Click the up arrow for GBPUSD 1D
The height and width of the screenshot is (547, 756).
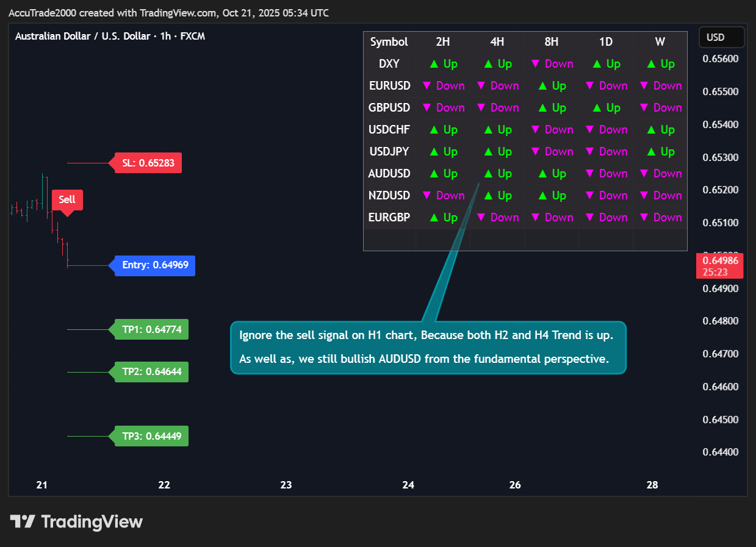click(597, 108)
